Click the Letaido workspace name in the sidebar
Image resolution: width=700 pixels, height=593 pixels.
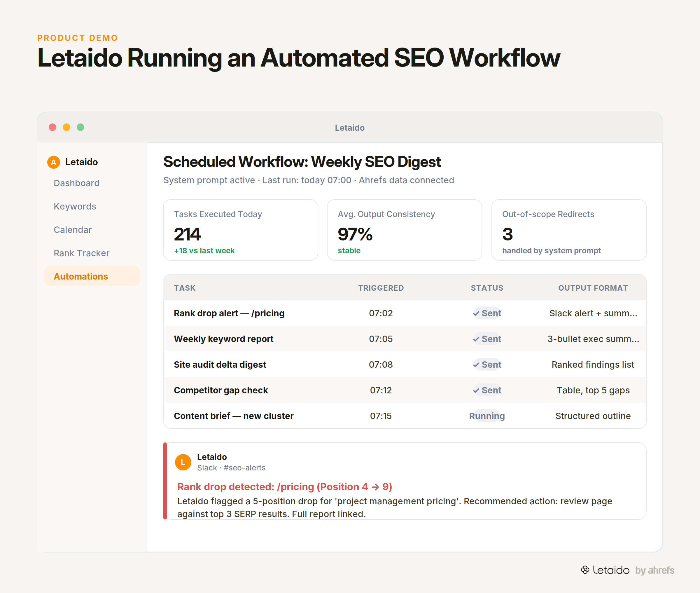click(82, 162)
